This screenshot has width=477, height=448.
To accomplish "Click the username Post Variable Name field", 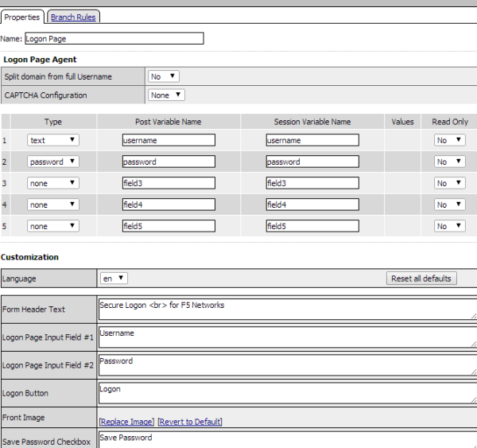I will 169,140.
